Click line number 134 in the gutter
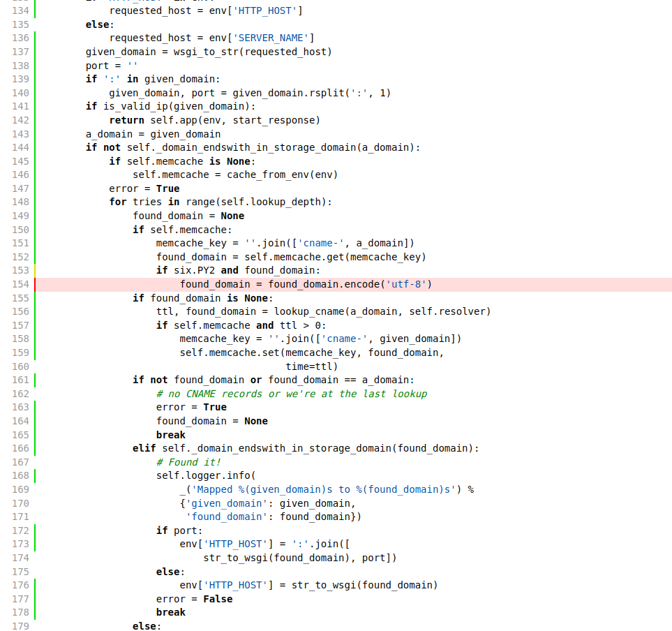Screen dimensions: 672x631 point(20,10)
